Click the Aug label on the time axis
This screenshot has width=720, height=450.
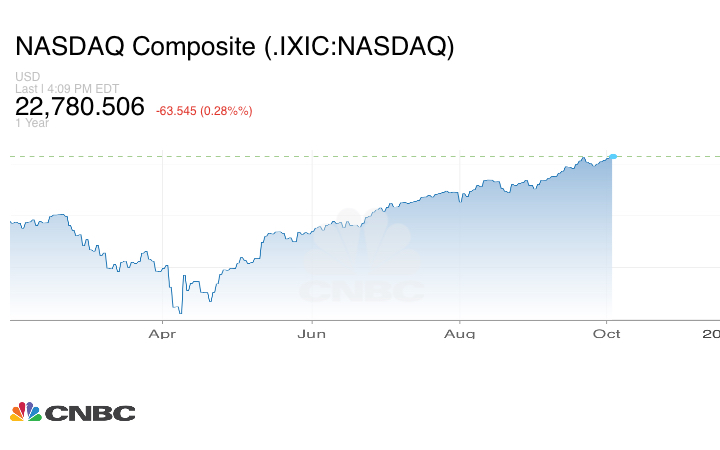click(x=459, y=334)
